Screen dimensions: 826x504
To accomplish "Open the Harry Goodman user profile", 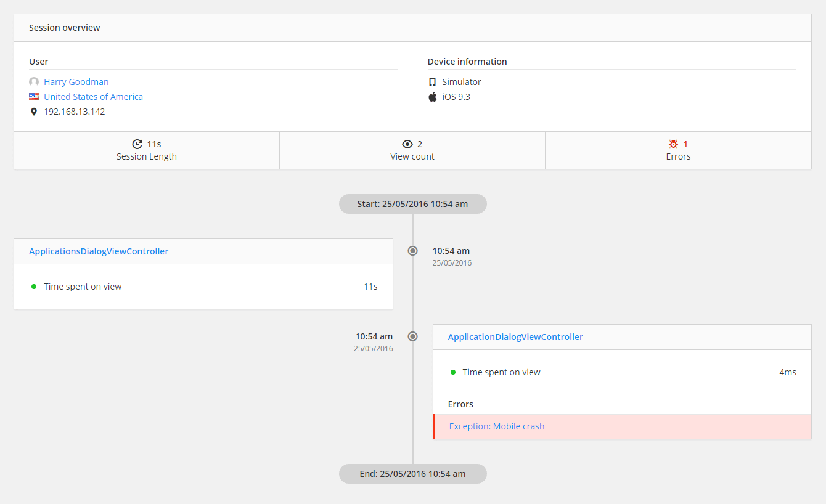I will pos(76,81).
